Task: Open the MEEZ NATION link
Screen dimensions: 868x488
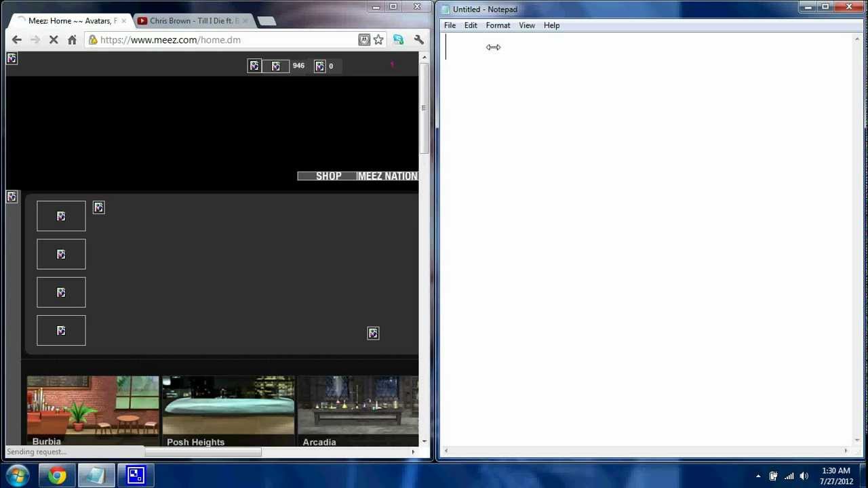Action: [x=387, y=176]
